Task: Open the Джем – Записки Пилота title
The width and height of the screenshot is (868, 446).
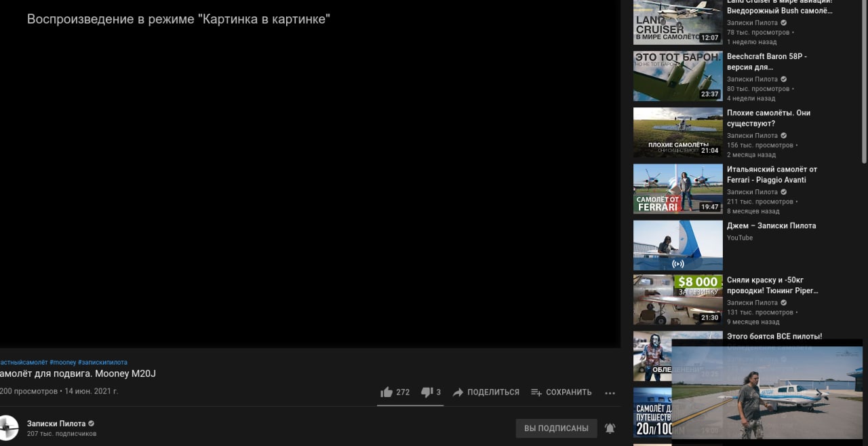Action: pos(771,225)
